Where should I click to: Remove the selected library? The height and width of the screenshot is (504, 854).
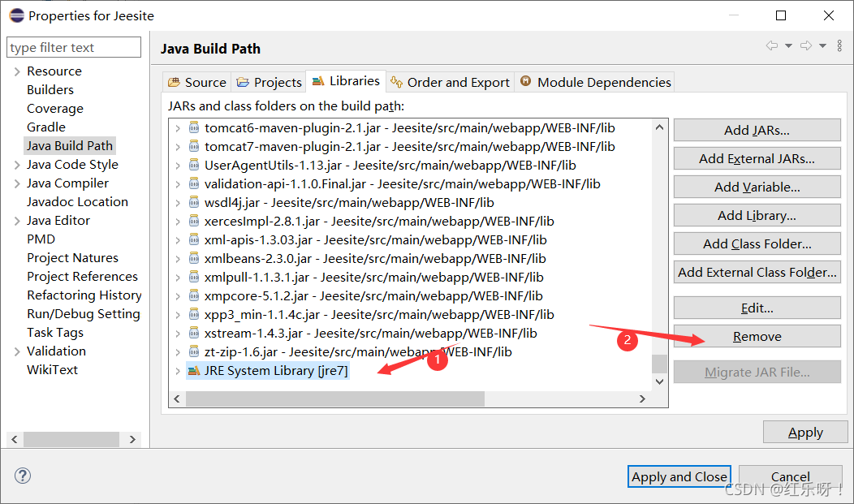click(757, 336)
